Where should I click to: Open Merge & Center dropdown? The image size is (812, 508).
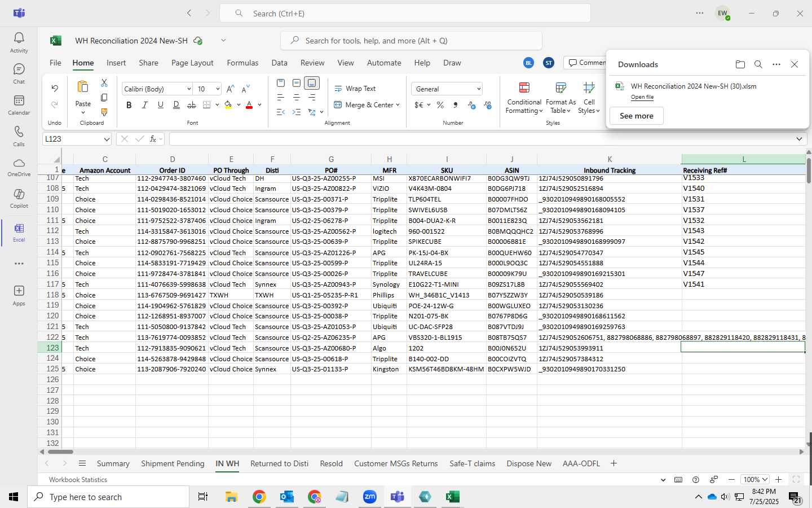[x=398, y=105]
